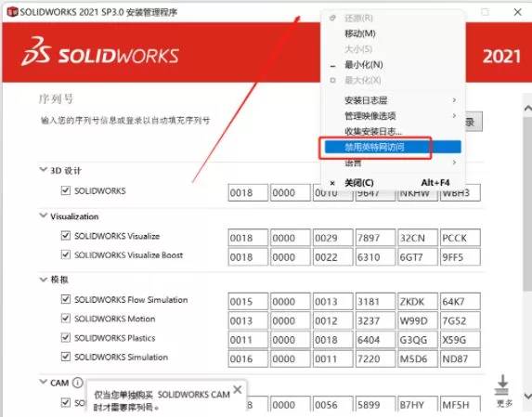Click scrollbar down arrow at right
This screenshot has height=417, width=532.
527,396
